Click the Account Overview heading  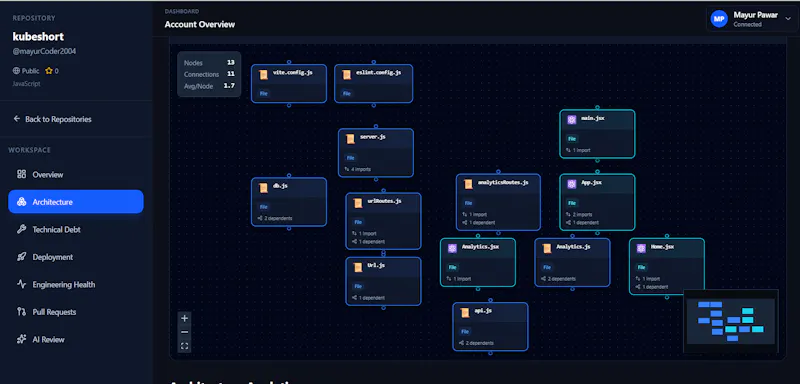200,24
